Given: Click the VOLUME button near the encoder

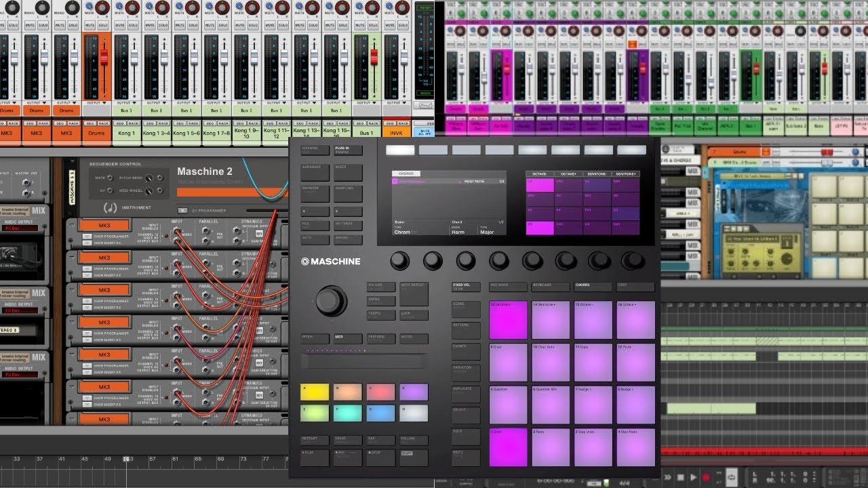Looking at the screenshot, I should tap(381, 287).
